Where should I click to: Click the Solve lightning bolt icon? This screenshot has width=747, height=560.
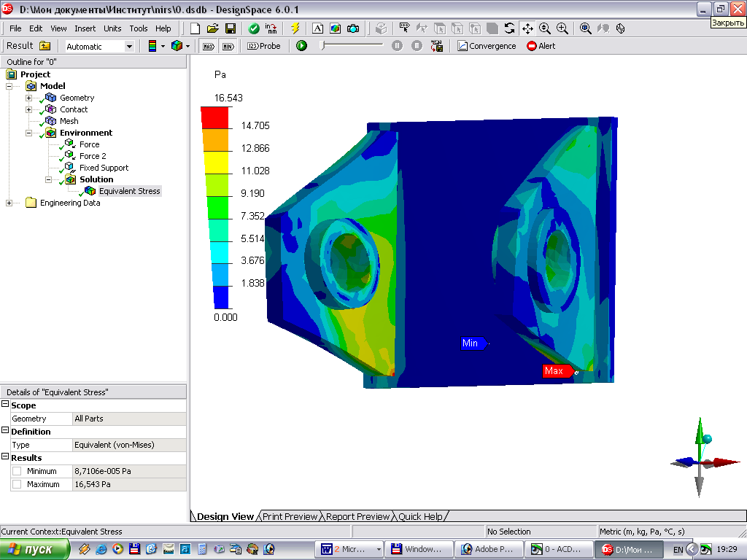click(295, 28)
